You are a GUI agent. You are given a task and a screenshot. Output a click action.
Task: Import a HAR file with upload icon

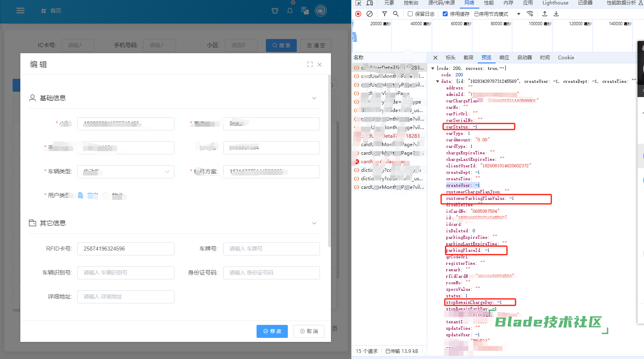[545, 14]
